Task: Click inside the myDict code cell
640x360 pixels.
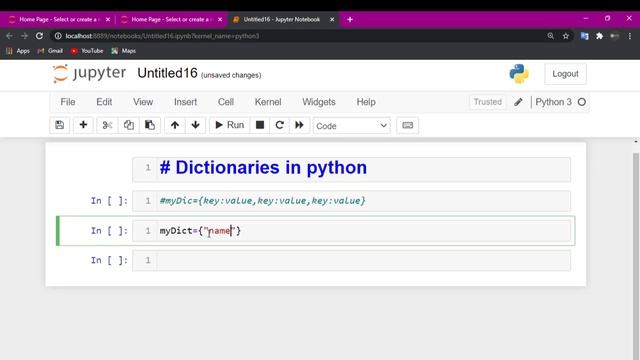Action: [351, 231]
